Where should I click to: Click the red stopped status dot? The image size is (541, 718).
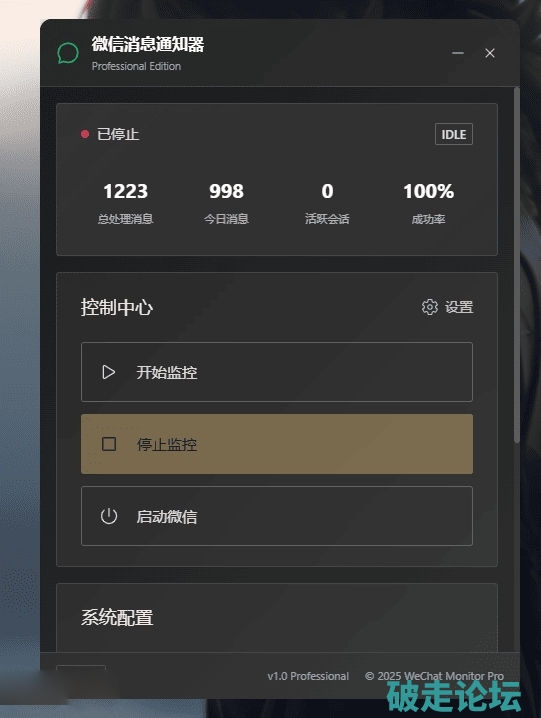[85, 134]
